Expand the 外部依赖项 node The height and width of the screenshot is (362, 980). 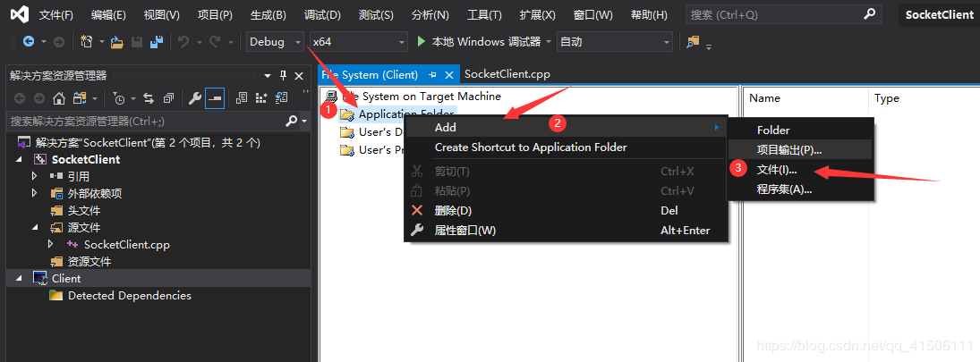(x=35, y=193)
